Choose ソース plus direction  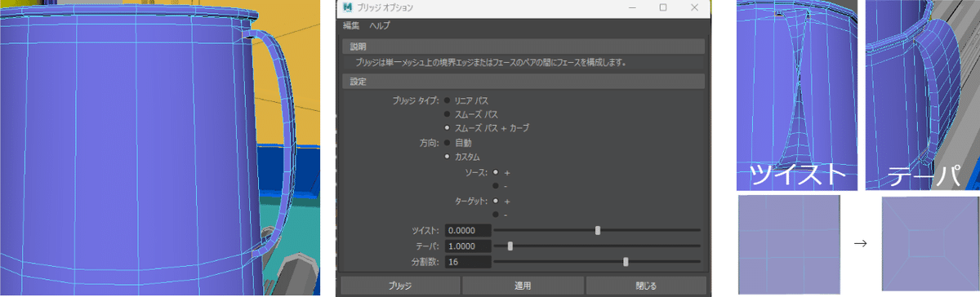497,172
